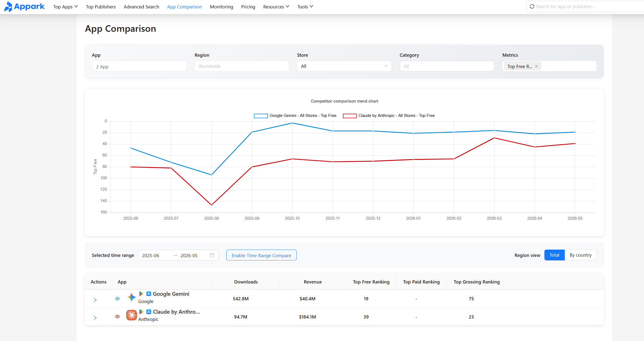Image resolution: width=644 pixels, height=341 pixels.
Task: Click Top Grossing Ranking column header
Action: pos(477,282)
